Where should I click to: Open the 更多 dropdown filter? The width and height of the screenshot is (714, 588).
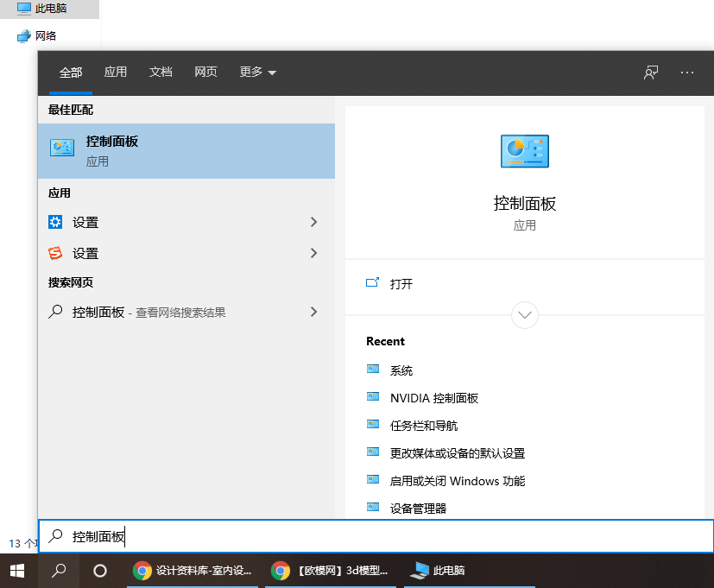(x=258, y=72)
